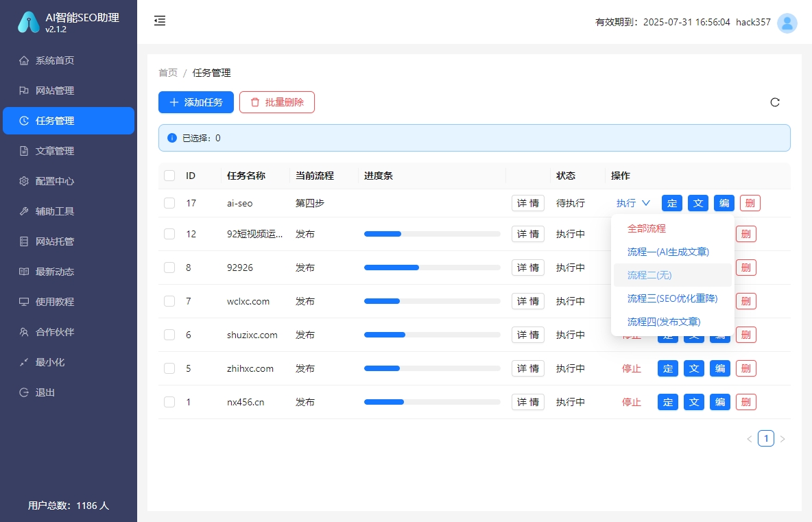Collapse the 执行 dropdown in row ai-seo

click(633, 203)
